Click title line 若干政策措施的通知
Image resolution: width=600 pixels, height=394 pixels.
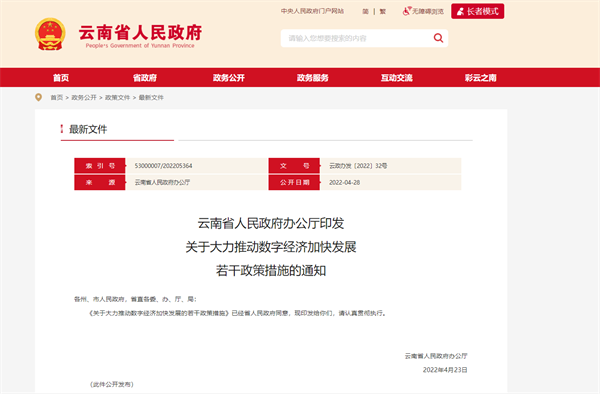point(271,271)
